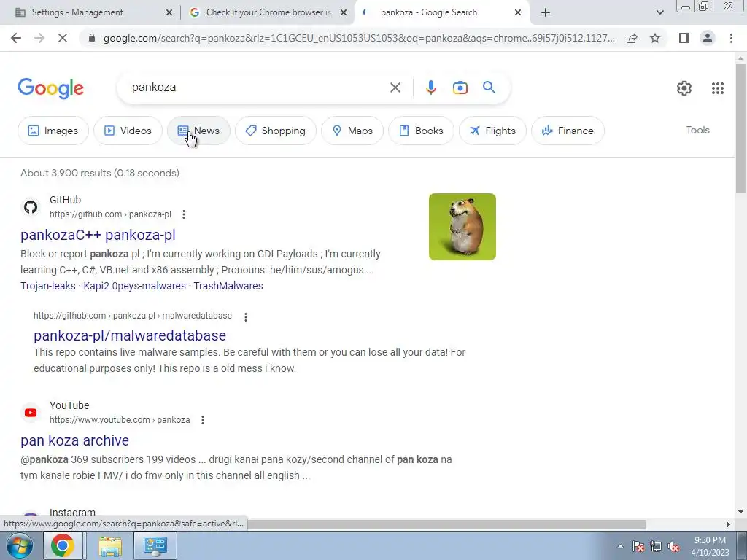Filter results by News
The image size is (747, 560).
[x=198, y=131]
